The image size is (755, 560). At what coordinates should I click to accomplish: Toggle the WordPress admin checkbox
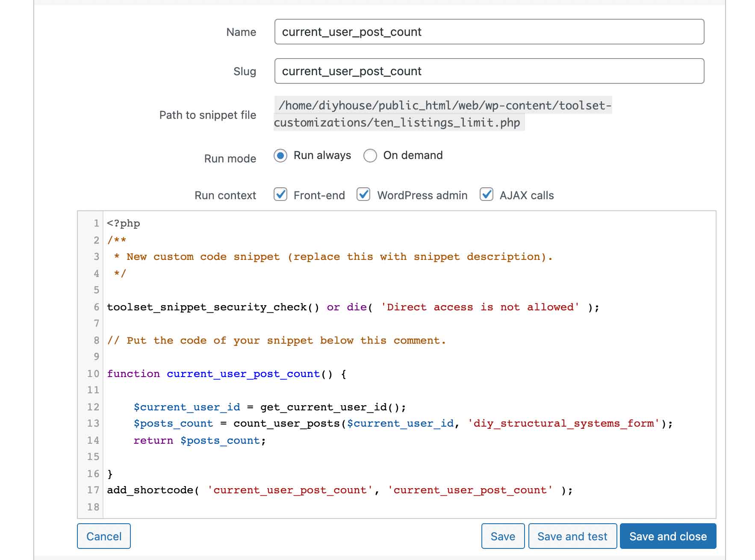tap(363, 195)
